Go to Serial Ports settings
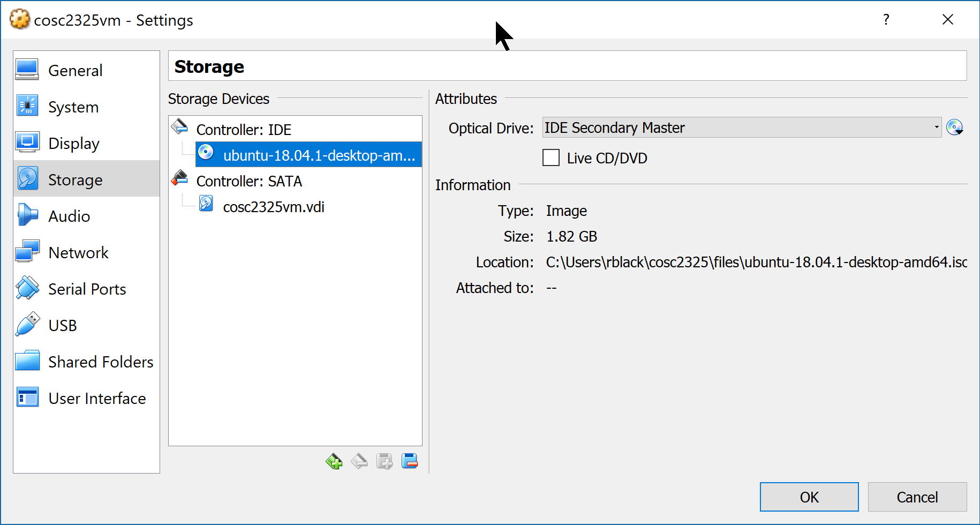 (86, 289)
